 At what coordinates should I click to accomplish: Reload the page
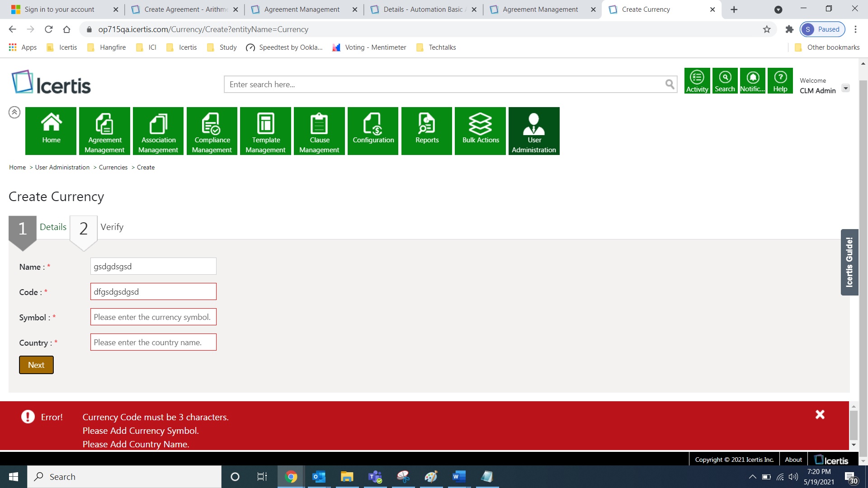click(x=48, y=29)
